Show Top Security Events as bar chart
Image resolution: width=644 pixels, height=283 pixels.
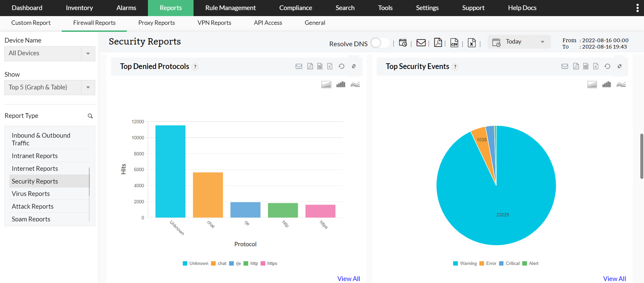[x=606, y=84]
